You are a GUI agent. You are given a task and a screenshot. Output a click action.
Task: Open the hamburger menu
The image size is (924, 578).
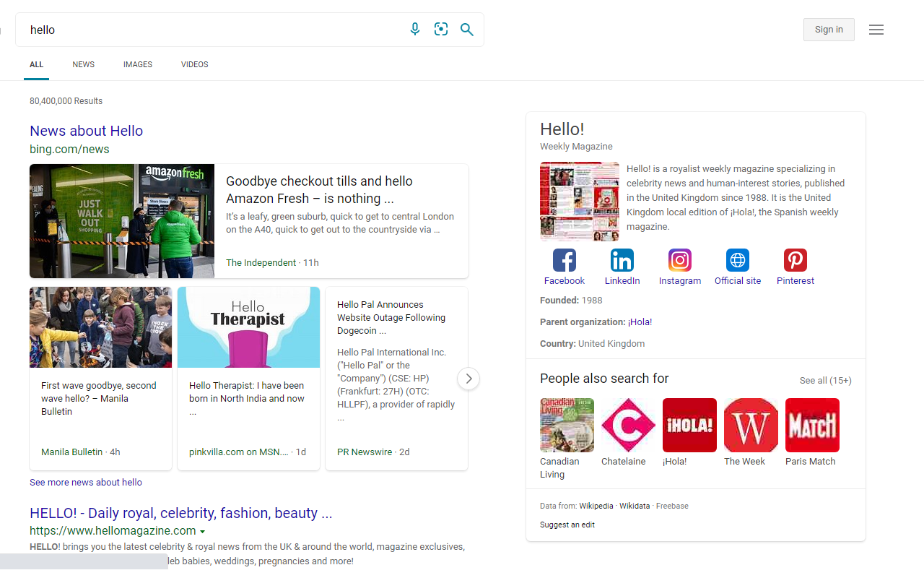(x=876, y=29)
